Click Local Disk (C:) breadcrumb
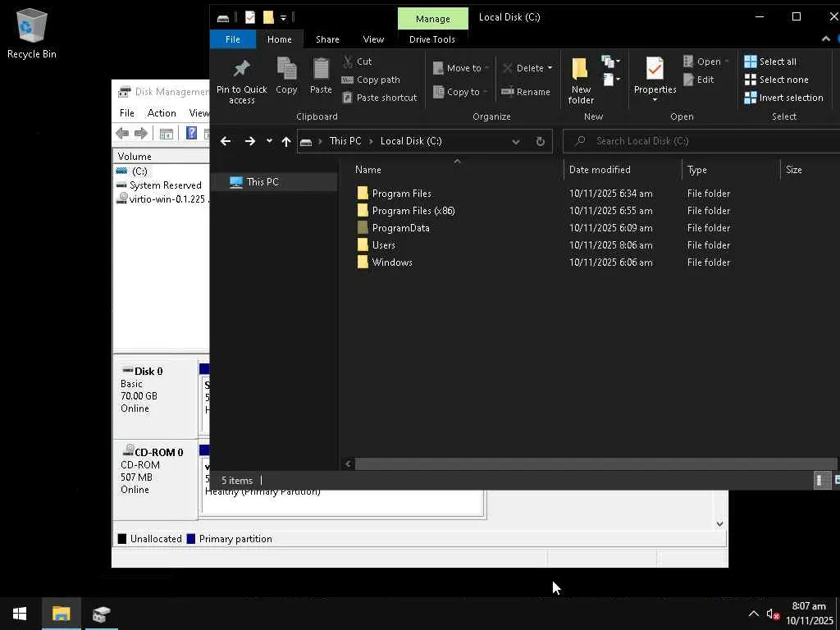Image resolution: width=840 pixels, height=630 pixels. pyautogui.click(x=411, y=141)
